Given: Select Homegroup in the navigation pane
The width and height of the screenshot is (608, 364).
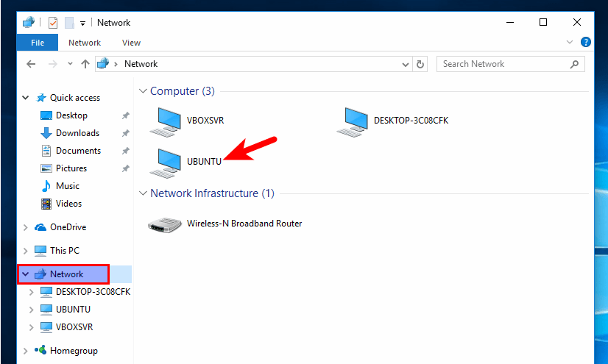Looking at the screenshot, I should pyautogui.click(x=74, y=351).
